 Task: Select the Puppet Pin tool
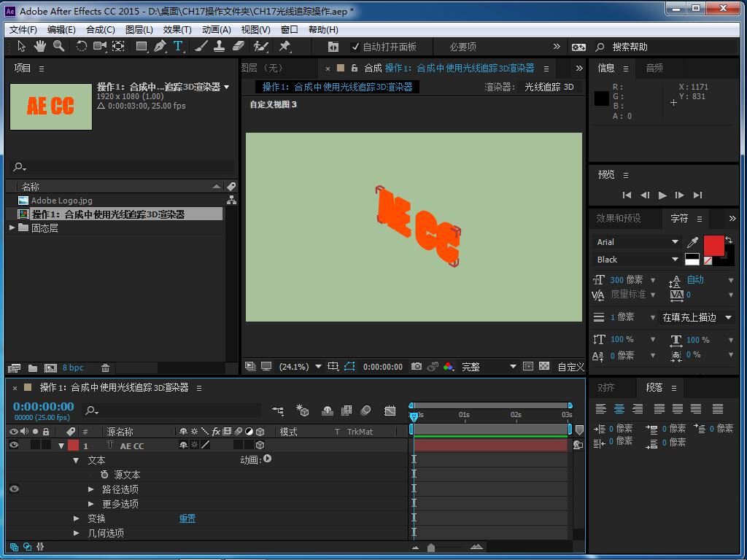coord(285,46)
